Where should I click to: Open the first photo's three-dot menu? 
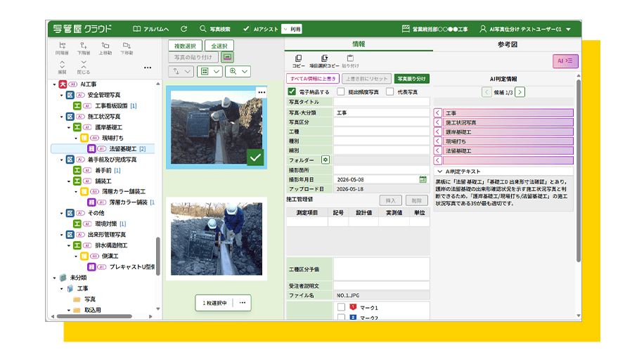click(x=262, y=92)
